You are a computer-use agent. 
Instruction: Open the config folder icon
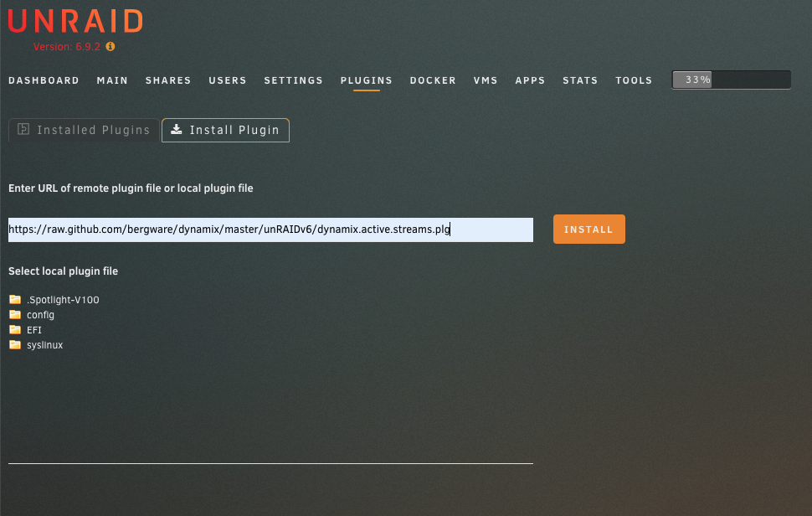point(15,314)
